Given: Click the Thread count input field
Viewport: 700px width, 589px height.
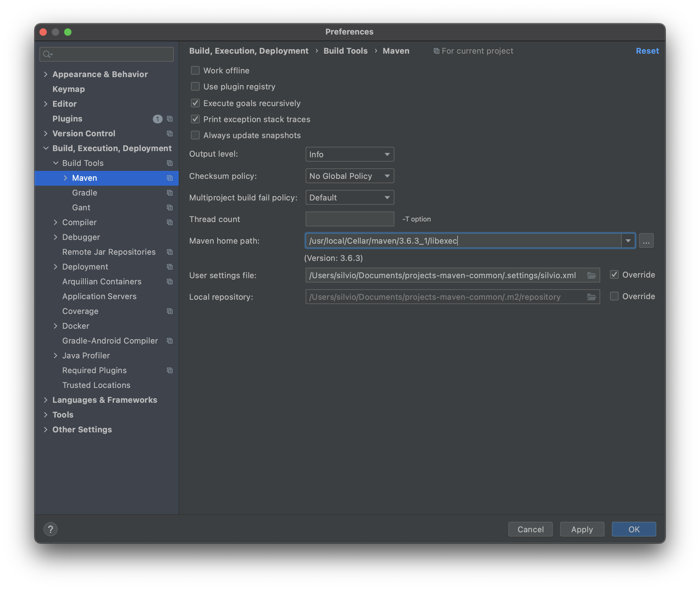Looking at the screenshot, I should pyautogui.click(x=349, y=219).
